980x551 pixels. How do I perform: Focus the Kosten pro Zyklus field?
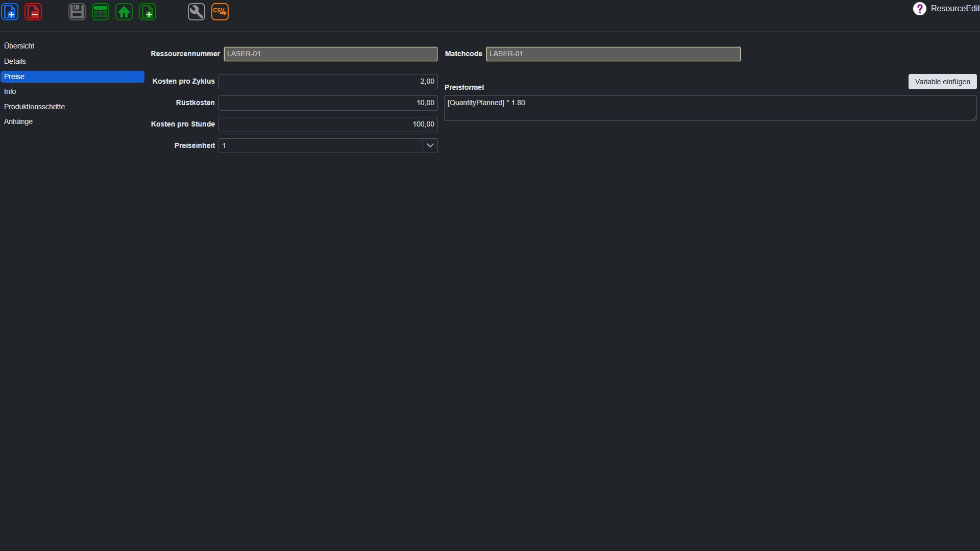[x=328, y=82]
